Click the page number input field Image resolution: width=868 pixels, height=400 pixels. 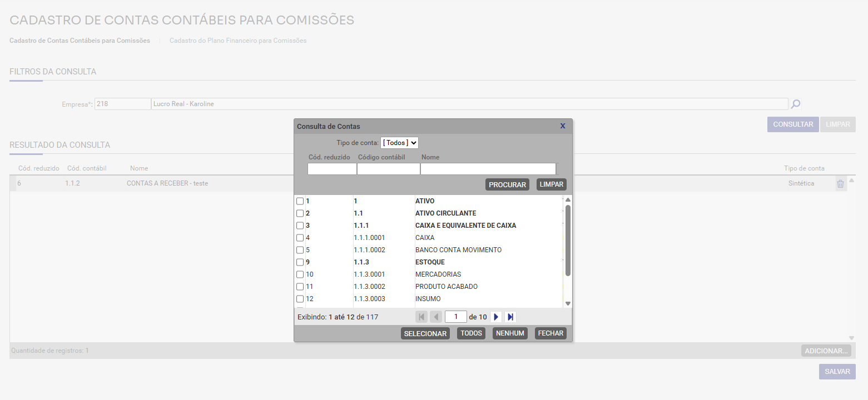pyautogui.click(x=455, y=317)
